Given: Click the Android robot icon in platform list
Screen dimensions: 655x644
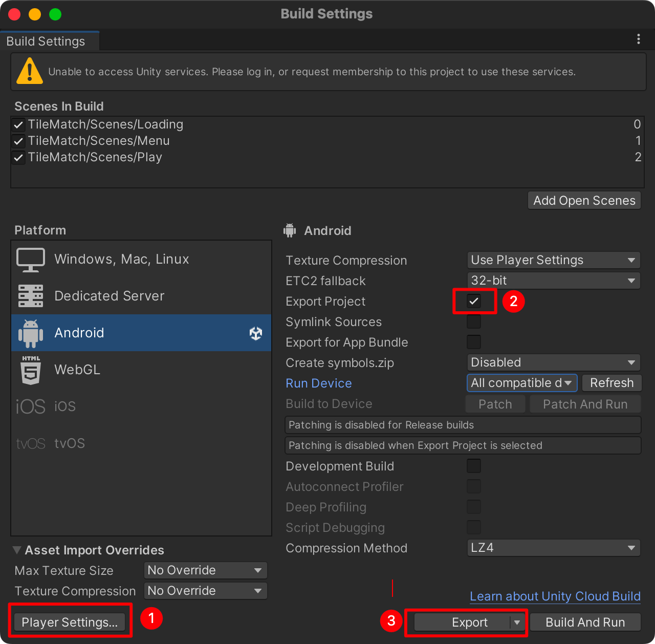Looking at the screenshot, I should (31, 333).
